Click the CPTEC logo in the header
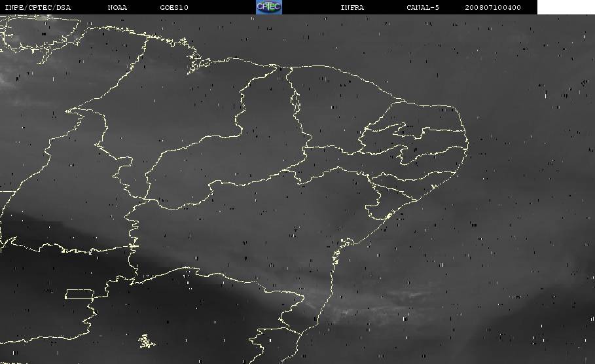 pos(268,7)
